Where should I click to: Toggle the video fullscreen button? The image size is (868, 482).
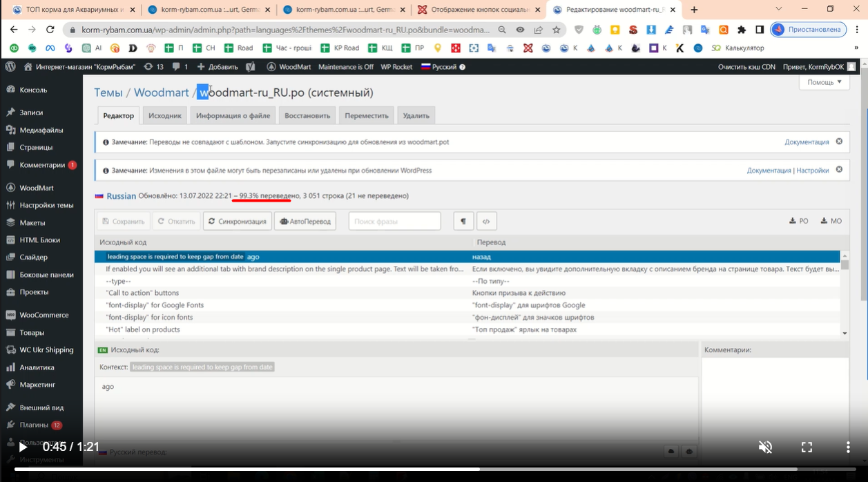pyautogui.click(x=807, y=447)
